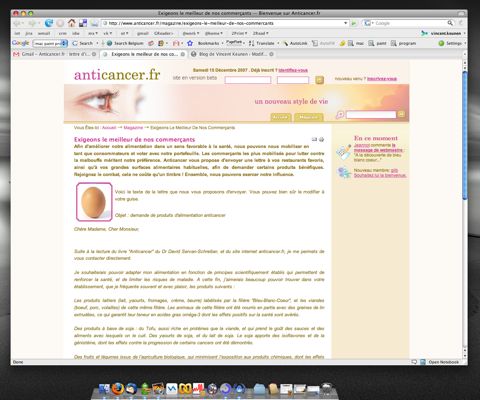Open the 'vk' bookmark folder dropdown
This screenshot has height=400, width=480.
tap(107, 33)
